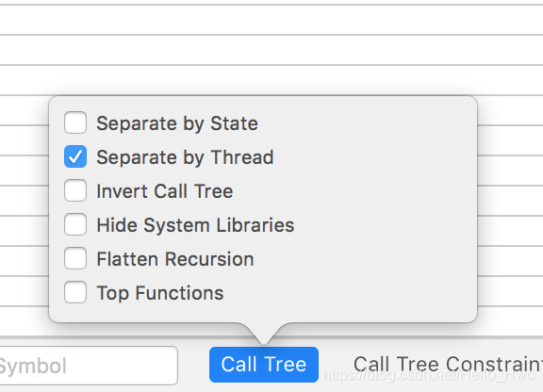Close the popover via the Call Tree button
The height and width of the screenshot is (392, 543).
264,365
